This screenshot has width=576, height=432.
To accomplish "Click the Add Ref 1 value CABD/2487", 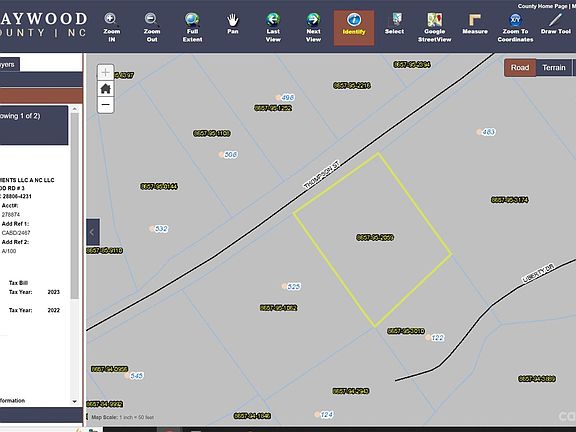I will tap(16, 233).
